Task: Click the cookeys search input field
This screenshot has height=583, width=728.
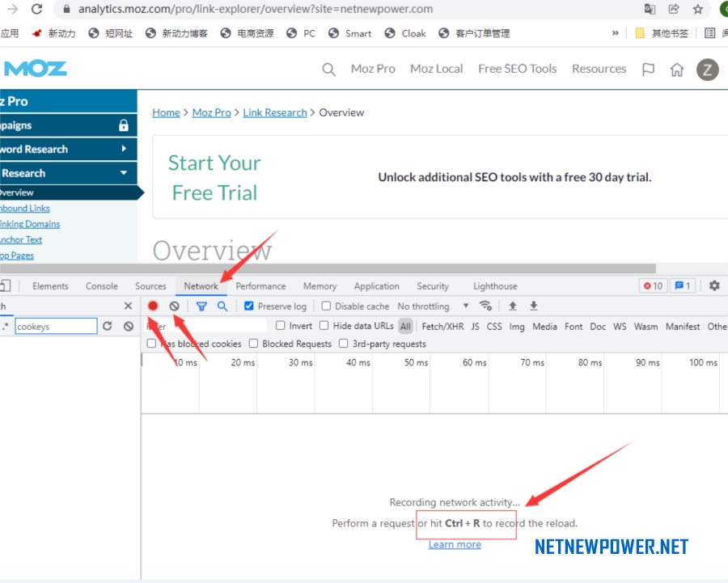Action: tap(56, 327)
